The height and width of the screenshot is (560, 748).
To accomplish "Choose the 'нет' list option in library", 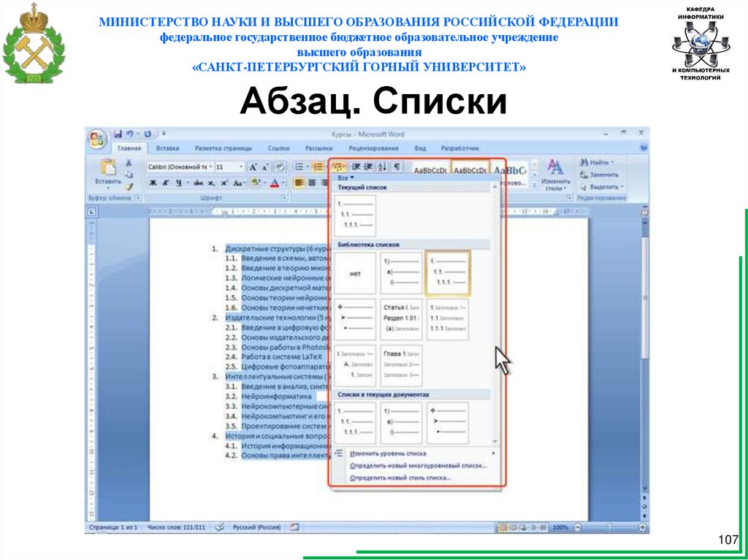I will click(355, 273).
